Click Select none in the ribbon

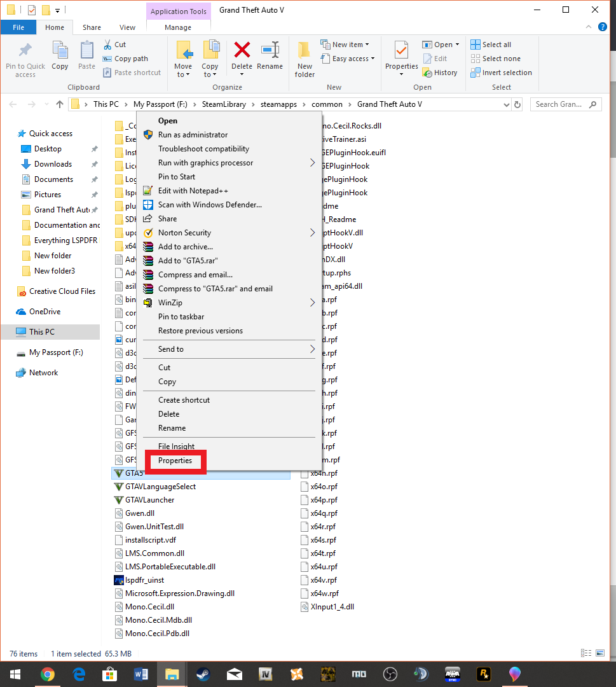(x=496, y=59)
